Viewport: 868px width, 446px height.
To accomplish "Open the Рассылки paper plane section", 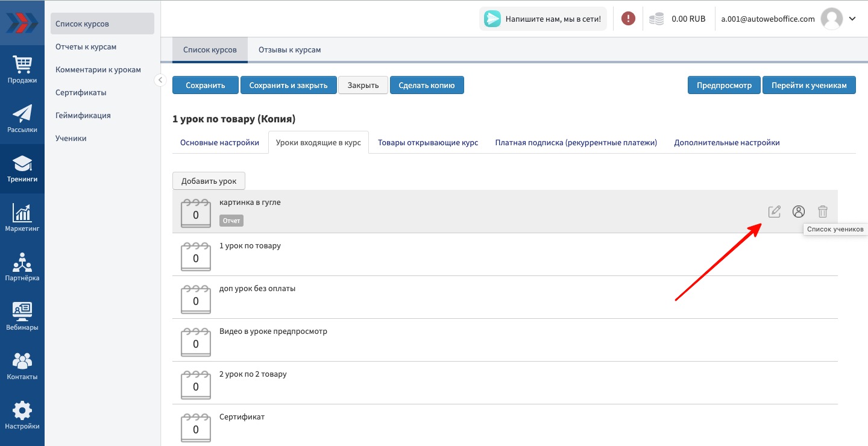I will tap(22, 118).
